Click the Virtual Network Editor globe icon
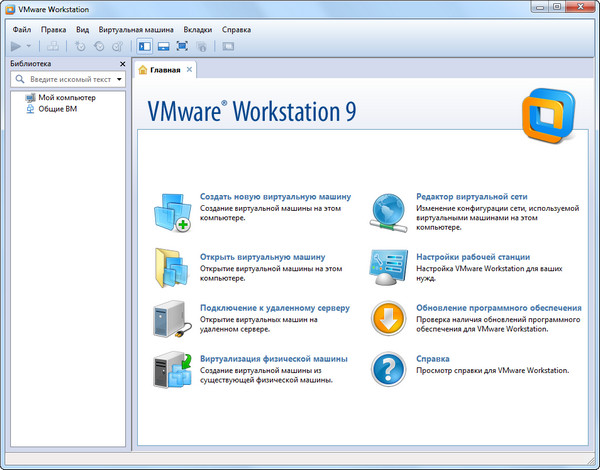This screenshot has width=600, height=470. 388,211
